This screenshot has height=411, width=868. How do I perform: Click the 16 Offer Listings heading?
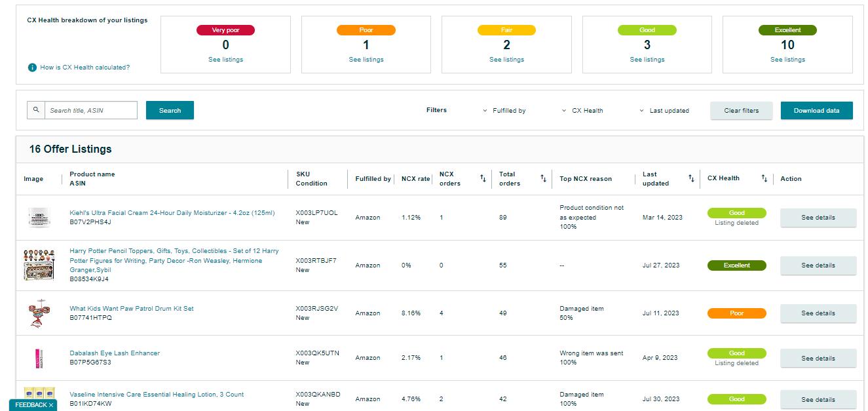pyautogui.click(x=70, y=149)
